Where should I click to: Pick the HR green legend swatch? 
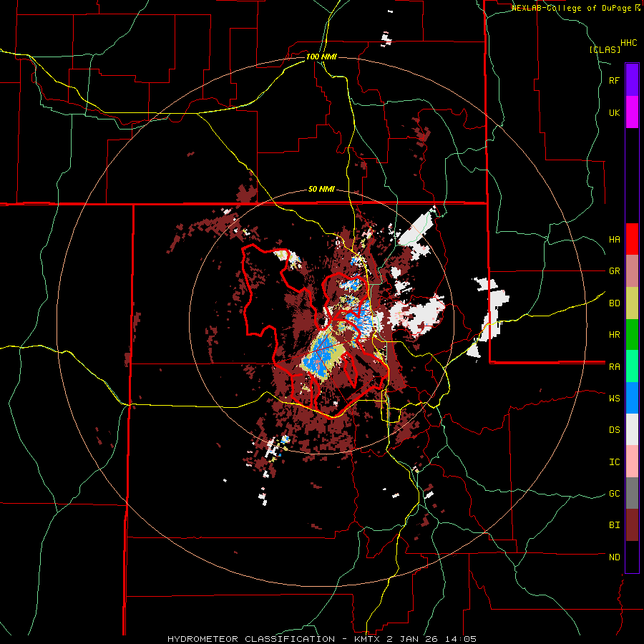pos(632,334)
